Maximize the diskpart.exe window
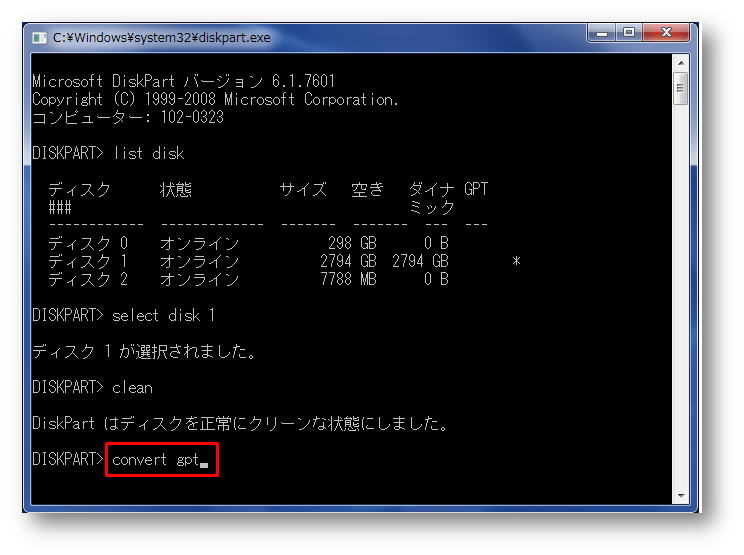The image size is (744, 555). click(x=629, y=33)
